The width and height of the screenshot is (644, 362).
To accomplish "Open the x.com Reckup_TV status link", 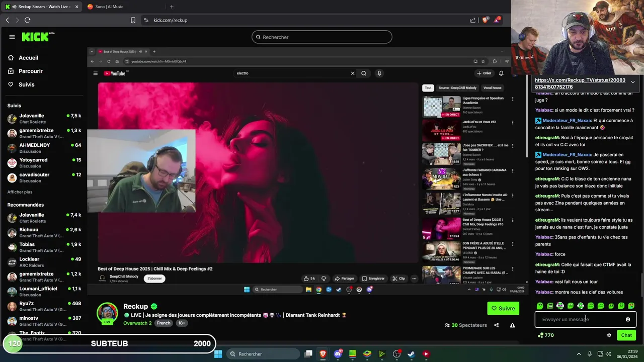I will coord(580,83).
